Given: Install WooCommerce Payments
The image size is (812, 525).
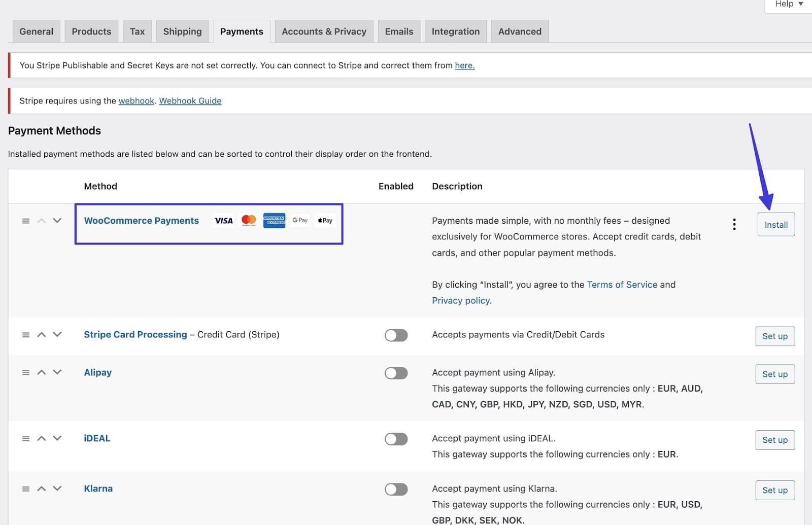Looking at the screenshot, I should (x=776, y=224).
